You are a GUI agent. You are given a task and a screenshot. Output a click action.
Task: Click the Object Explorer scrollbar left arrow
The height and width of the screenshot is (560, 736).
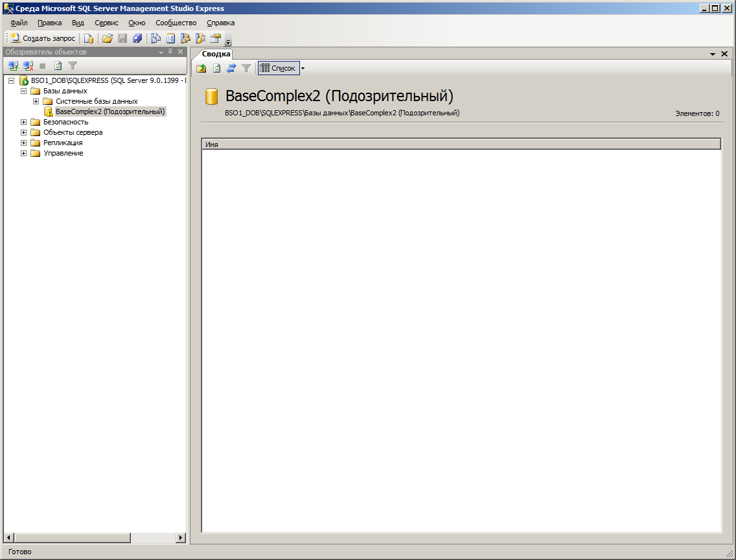point(8,537)
